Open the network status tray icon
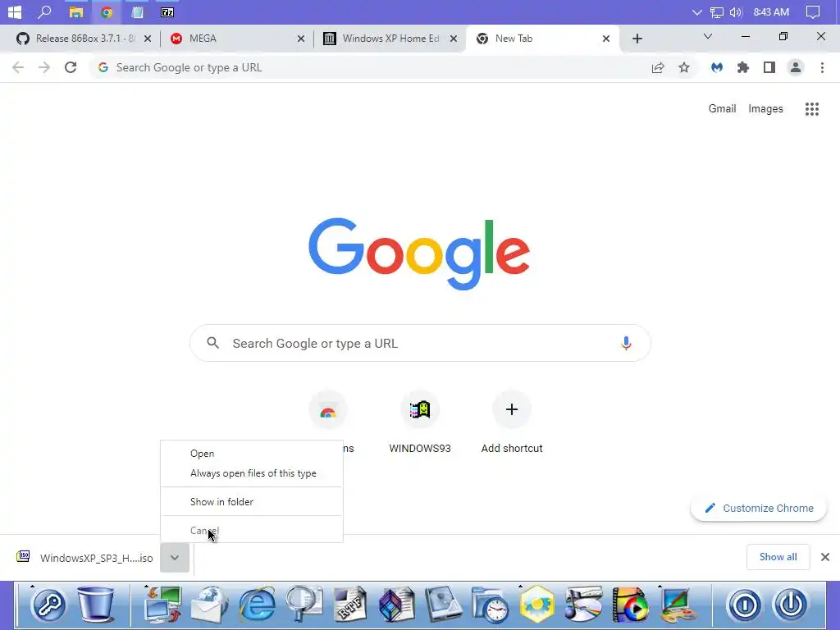 click(717, 12)
